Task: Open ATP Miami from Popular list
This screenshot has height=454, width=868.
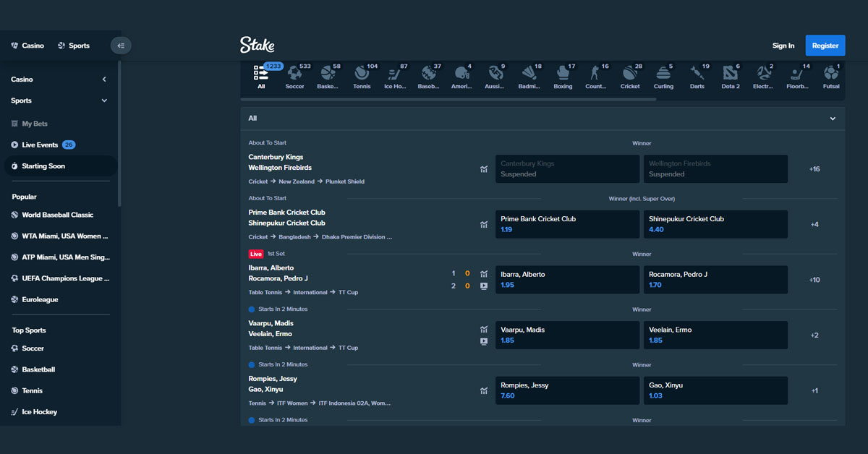Action: click(61, 257)
